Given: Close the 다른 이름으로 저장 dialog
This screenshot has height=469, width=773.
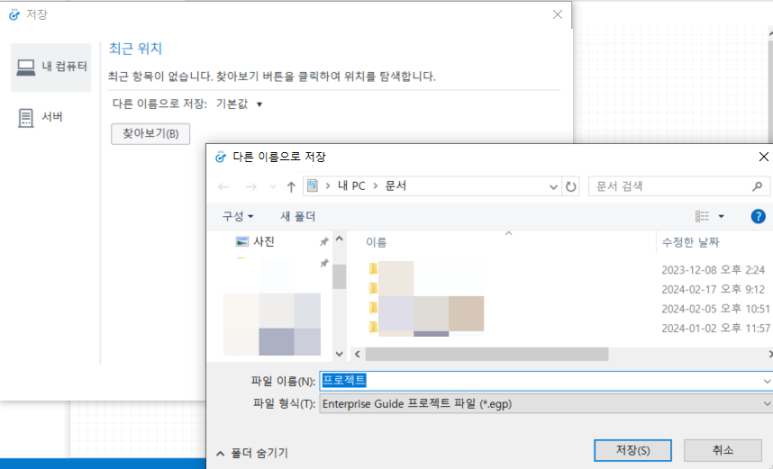Looking at the screenshot, I should pyautogui.click(x=763, y=157).
